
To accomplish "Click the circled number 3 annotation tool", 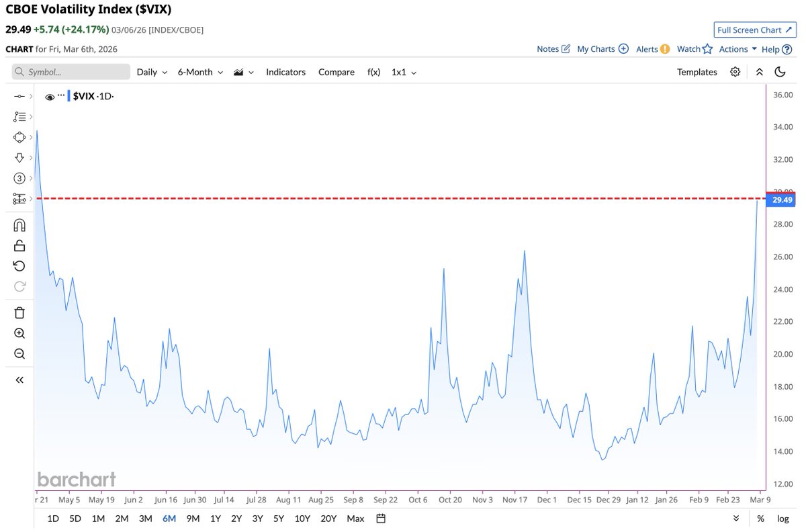I will (19, 178).
